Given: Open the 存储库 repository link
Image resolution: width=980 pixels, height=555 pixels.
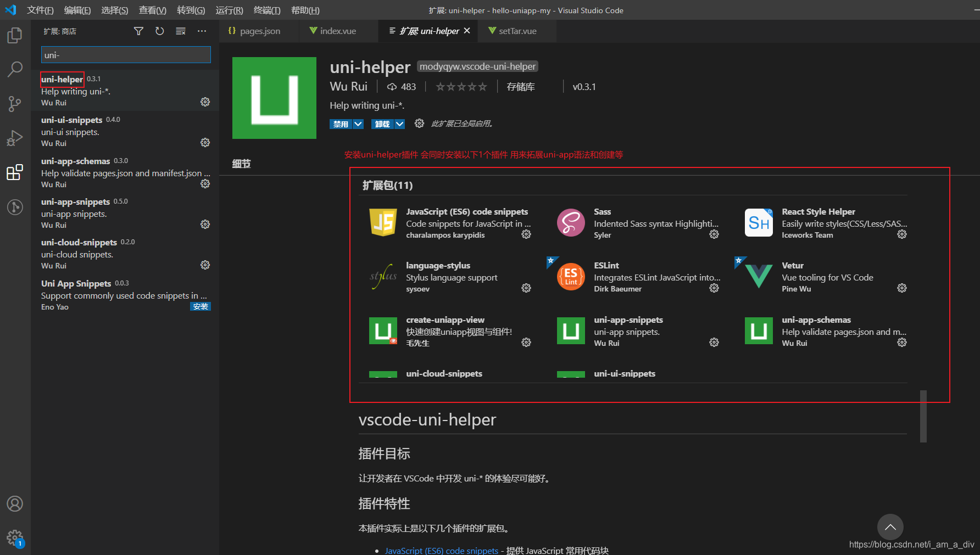Looking at the screenshot, I should tap(521, 87).
